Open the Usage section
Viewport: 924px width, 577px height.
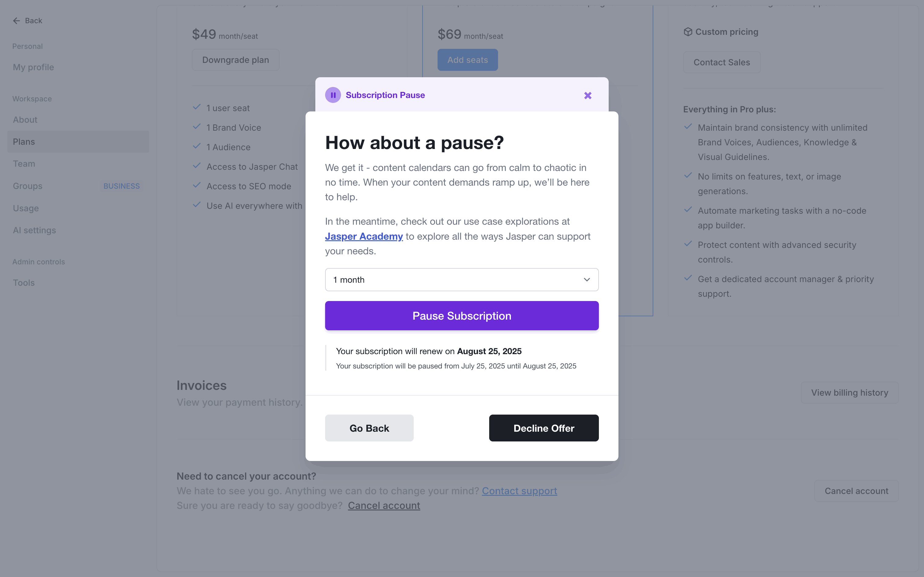[26, 208]
